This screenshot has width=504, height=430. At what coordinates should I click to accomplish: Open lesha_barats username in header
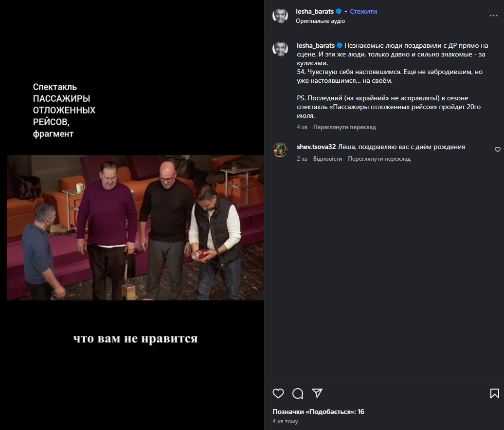tap(315, 11)
